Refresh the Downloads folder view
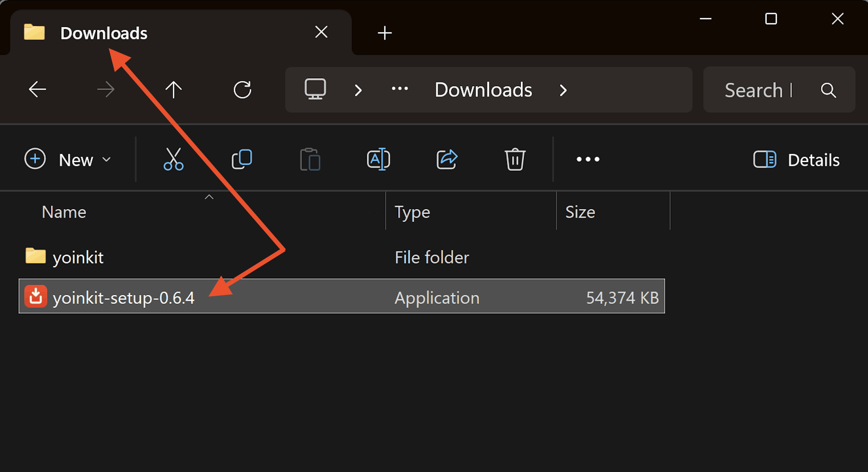The height and width of the screenshot is (472, 868). 242,90
